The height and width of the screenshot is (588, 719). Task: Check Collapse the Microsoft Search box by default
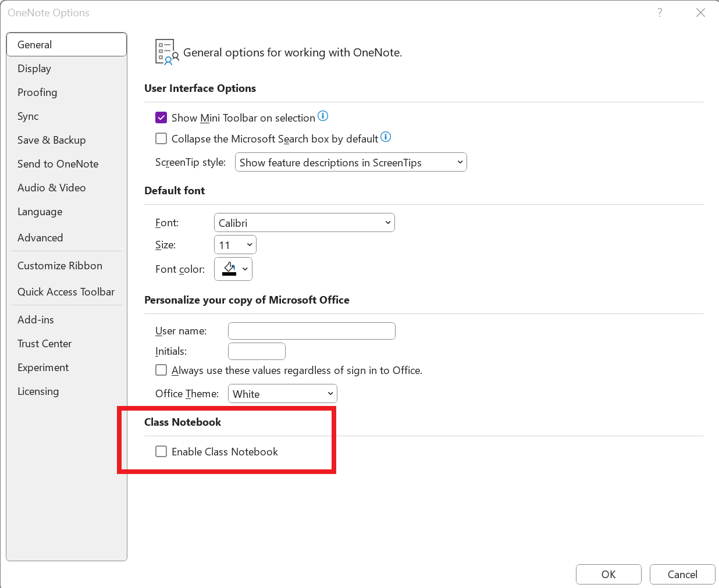[161, 138]
